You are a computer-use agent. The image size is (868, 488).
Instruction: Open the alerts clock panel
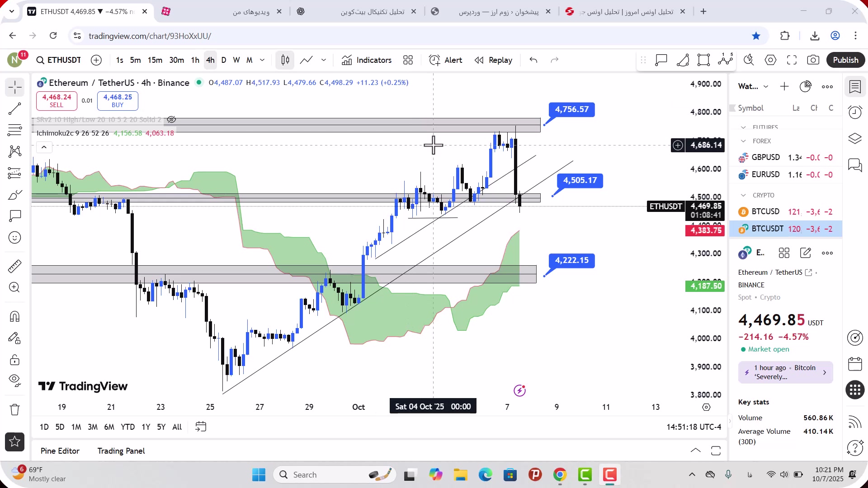click(855, 113)
